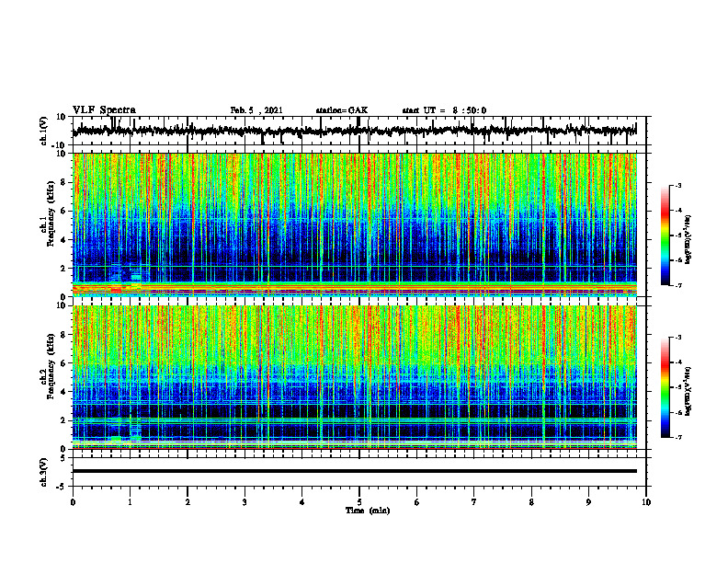
Task: Click time axis tick label '7'
Action: [474, 502]
